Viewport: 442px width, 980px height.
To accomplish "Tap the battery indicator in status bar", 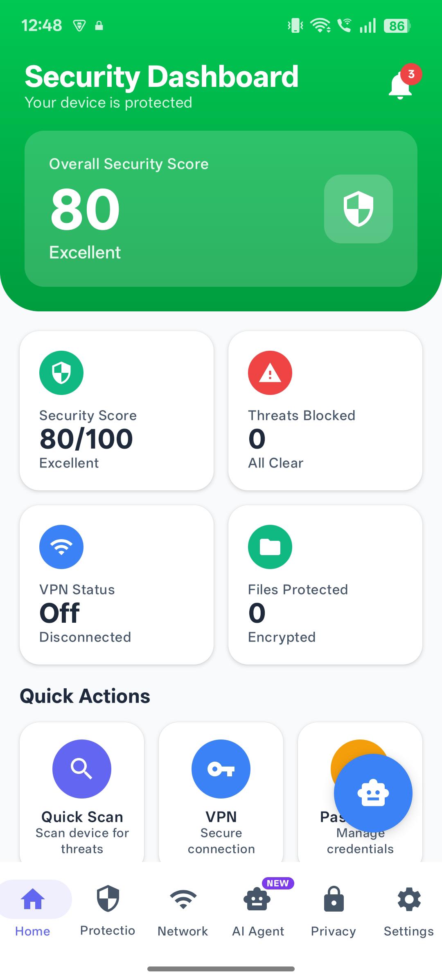I will [397, 26].
